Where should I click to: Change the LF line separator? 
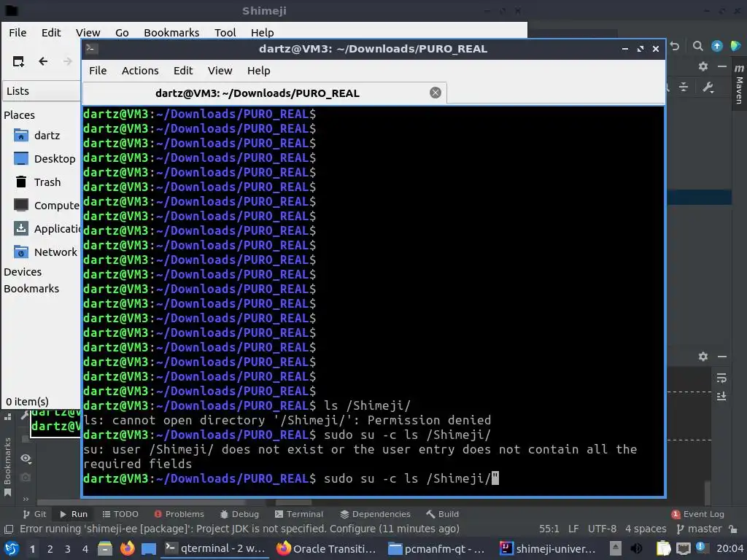(x=573, y=529)
